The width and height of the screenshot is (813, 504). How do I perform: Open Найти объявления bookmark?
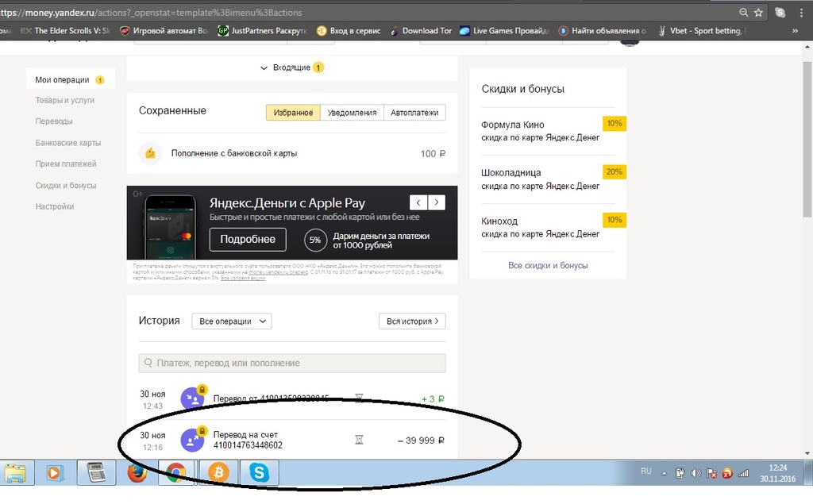[x=603, y=31]
